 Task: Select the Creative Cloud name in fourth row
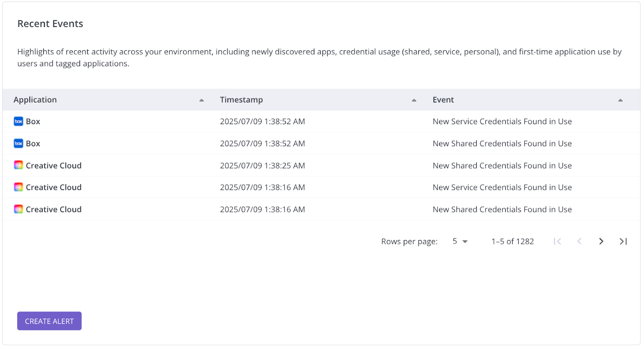[x=54, y=187]
